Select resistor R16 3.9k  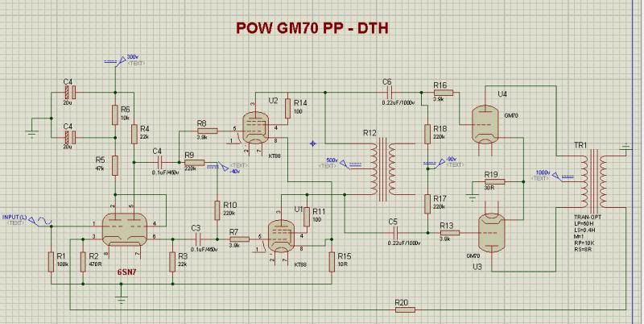point(444,93)
